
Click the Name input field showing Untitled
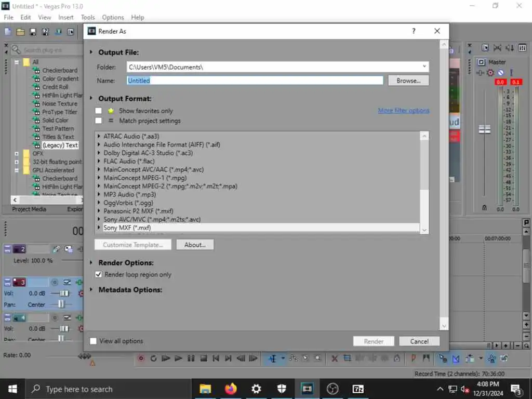(255, 81)
